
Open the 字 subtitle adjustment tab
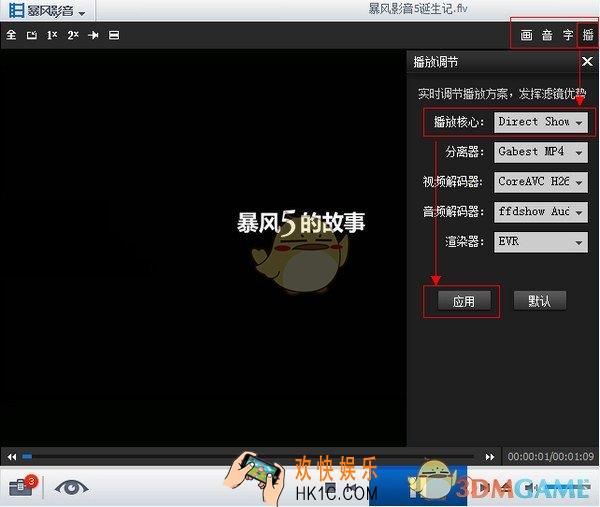click(x=568, y=35)
